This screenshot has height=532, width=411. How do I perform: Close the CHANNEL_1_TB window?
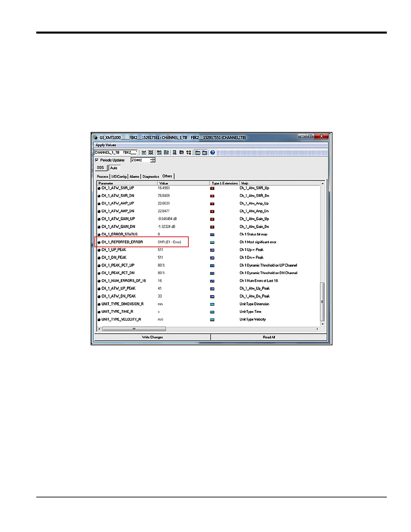click(x=321, y=136)
